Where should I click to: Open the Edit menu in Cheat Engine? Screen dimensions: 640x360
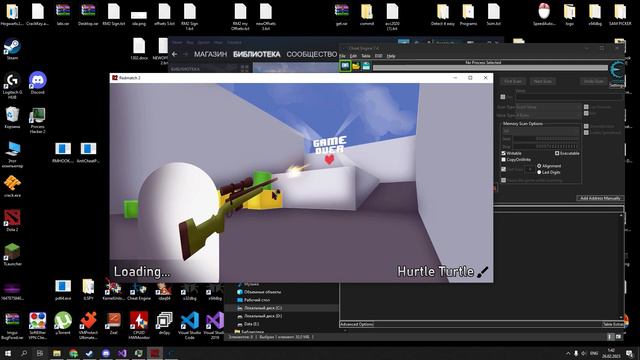click(353, 56)
